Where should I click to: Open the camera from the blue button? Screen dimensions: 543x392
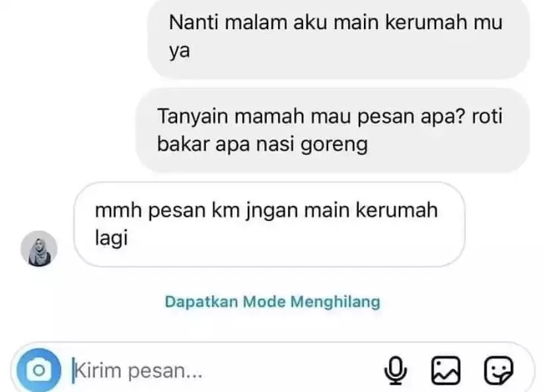pos(39,370)
